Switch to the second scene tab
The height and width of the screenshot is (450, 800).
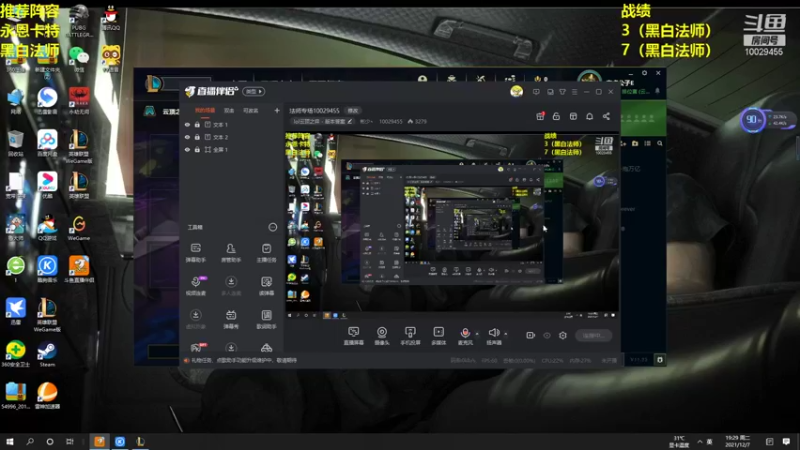click(x=229, y=110)
